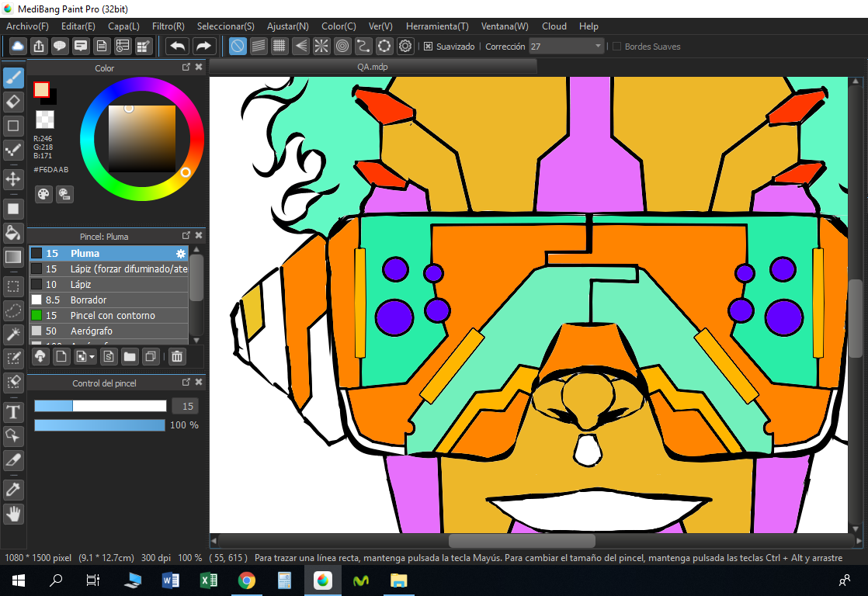Click the transparent color swatch
Viewport: 868px width, 596px height.
[x=45, y=119]
